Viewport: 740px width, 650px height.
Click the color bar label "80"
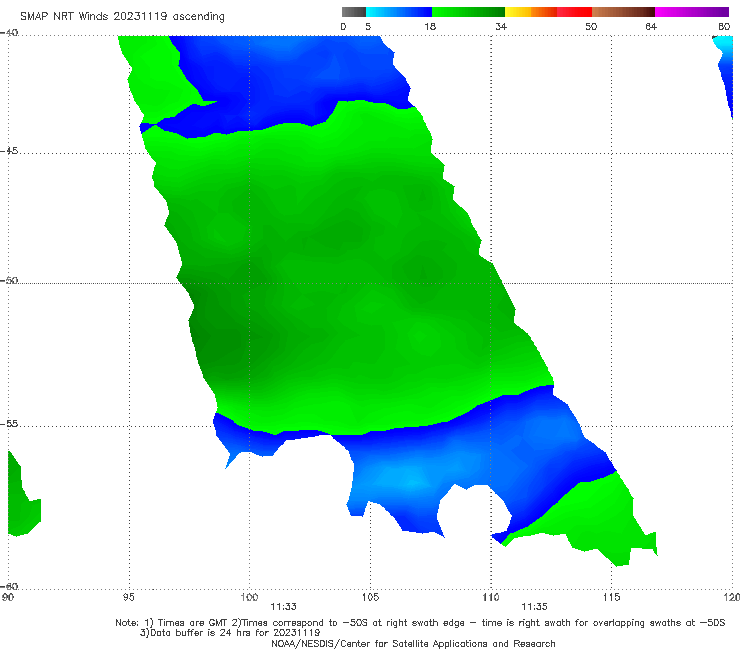(x=724, y=26)
